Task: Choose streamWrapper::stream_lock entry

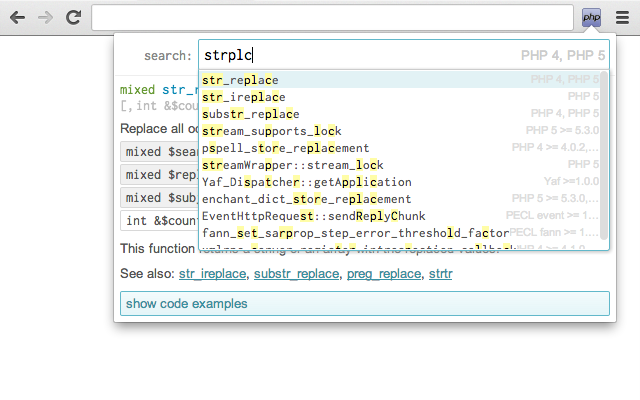Action: click(x=400, y=165)
